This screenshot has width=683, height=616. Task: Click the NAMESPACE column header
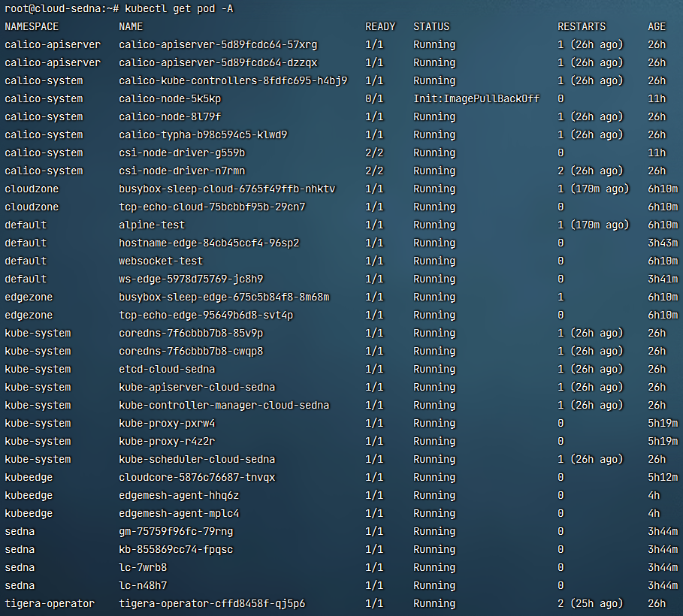coord(32,26)
